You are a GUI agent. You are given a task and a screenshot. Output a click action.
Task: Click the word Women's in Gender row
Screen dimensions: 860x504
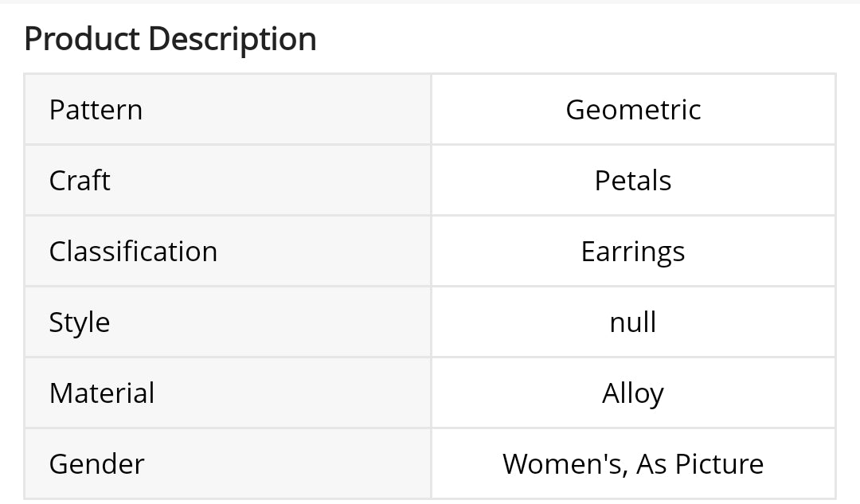[x=563, y=464]
